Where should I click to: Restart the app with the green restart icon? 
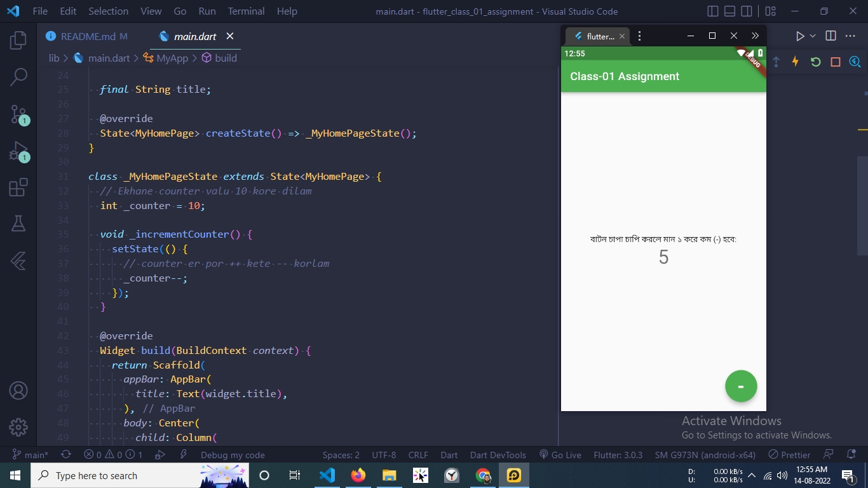pos(815,62)
